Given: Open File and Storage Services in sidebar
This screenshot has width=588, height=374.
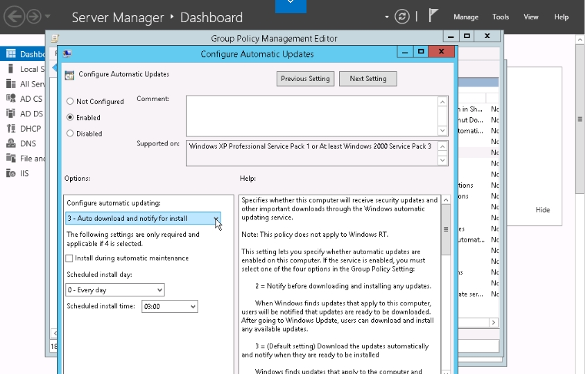Looking at the screenshot, I should [x=25, y=159].
